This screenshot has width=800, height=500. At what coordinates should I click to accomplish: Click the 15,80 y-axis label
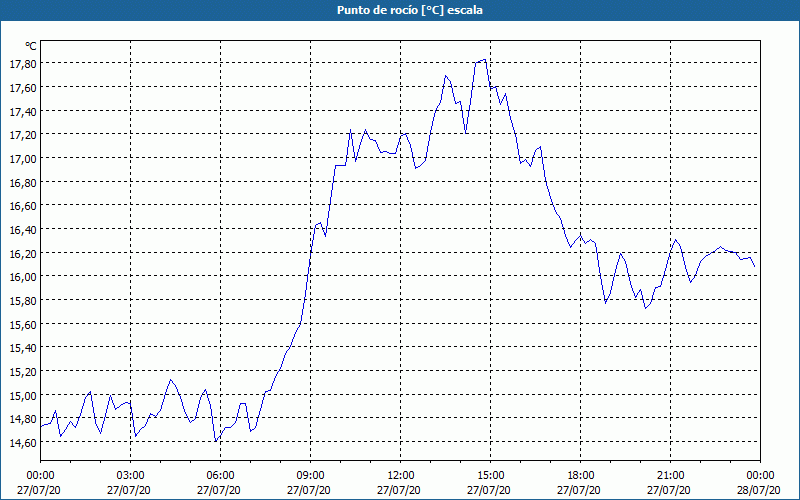point(23,301)
